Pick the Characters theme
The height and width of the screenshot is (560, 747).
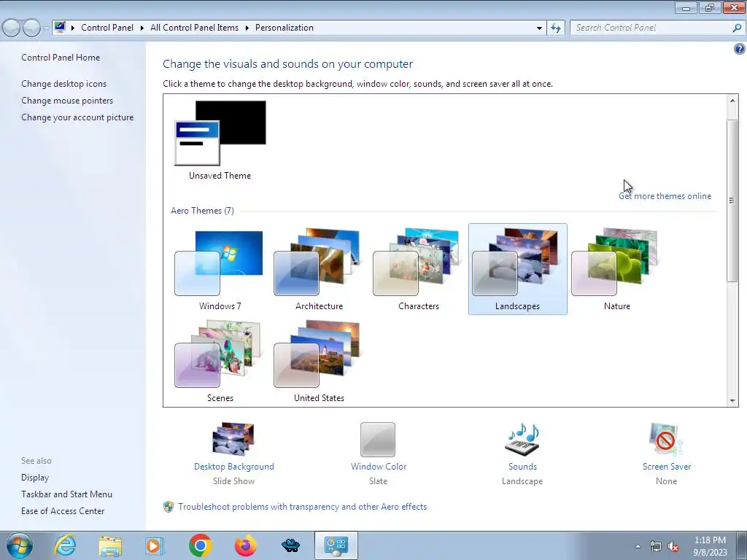coord(417,262)
